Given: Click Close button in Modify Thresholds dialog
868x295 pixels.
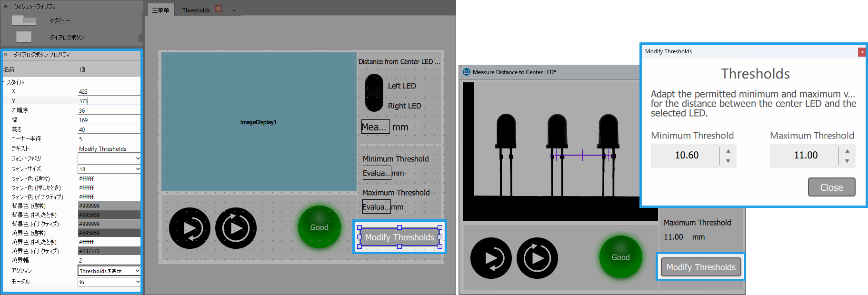Looking at the screenshot, I should [x=831, y=187].
